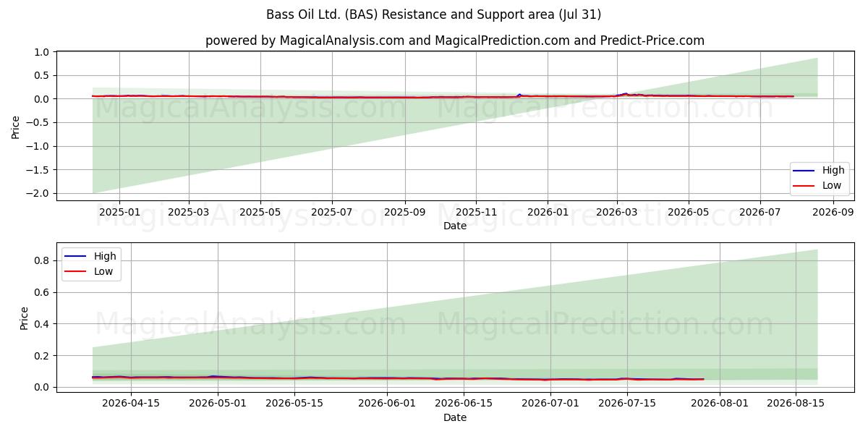Click the '2026-07-01' x-axis label

[550, 404]
